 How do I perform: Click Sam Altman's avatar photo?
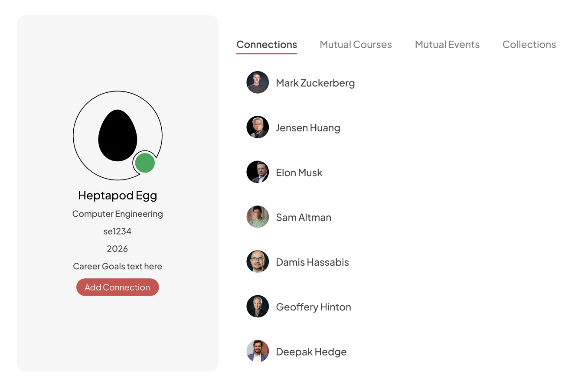(x=258, y=217)
